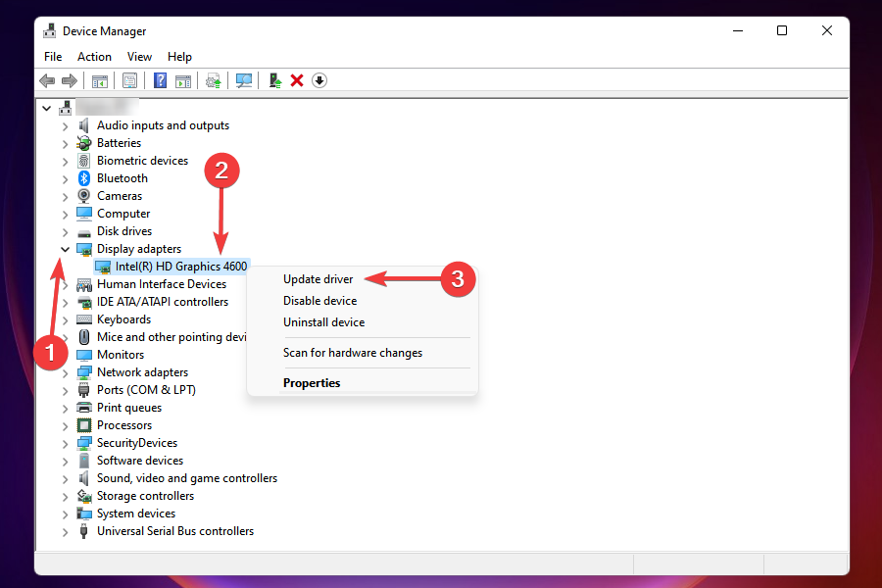Screen dimensions: 882x588
Task: Select the IDE ATA/ATAPI controllers label
Action: pos(163,302)
